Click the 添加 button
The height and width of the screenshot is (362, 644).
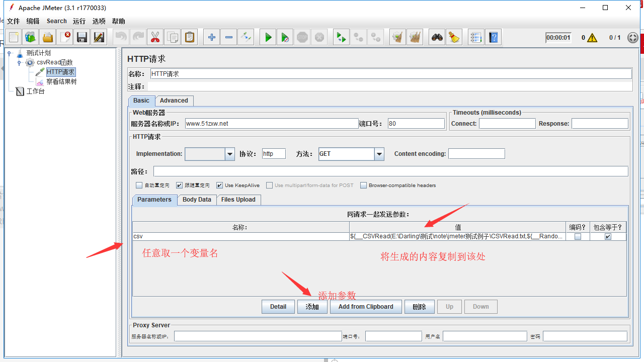pos(312,307)
